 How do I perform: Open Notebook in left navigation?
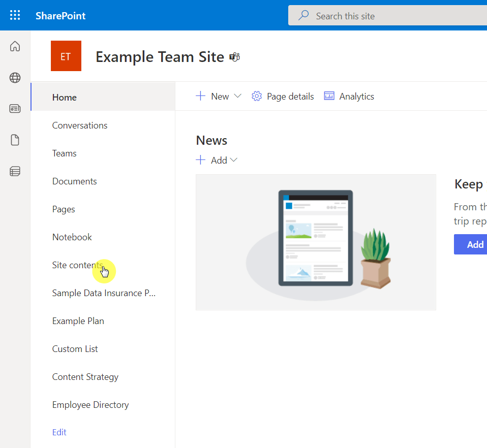point(72,237)
